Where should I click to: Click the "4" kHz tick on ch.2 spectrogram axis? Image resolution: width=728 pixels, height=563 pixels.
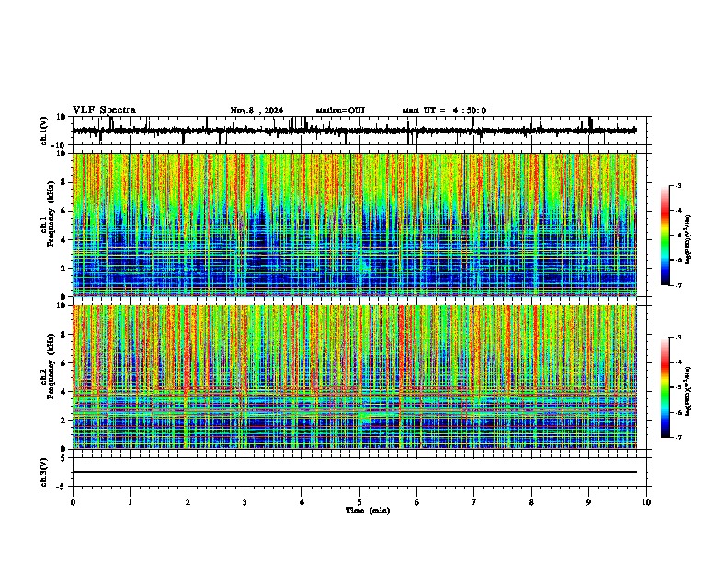pyautogui.click(x=64, y=392)
